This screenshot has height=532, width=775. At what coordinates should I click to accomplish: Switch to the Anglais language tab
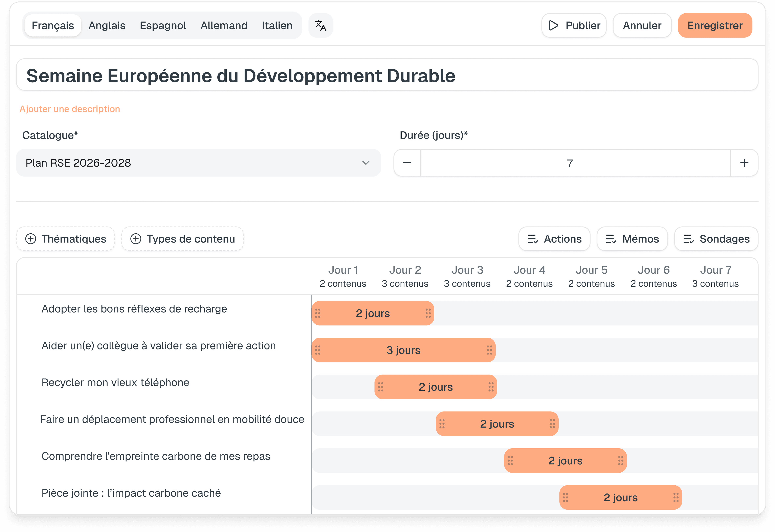[107, 25]
